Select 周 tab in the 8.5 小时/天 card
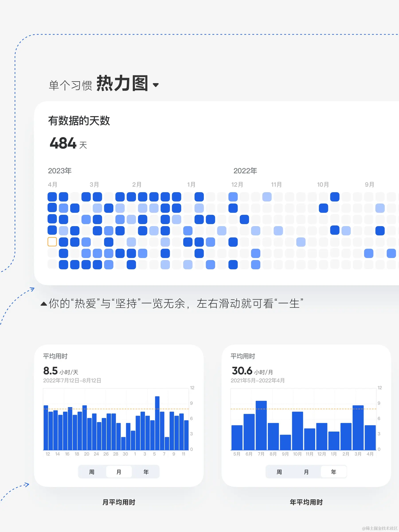This screenshot has width=399, height=532. pyautogui.click(x=92, y=472)
